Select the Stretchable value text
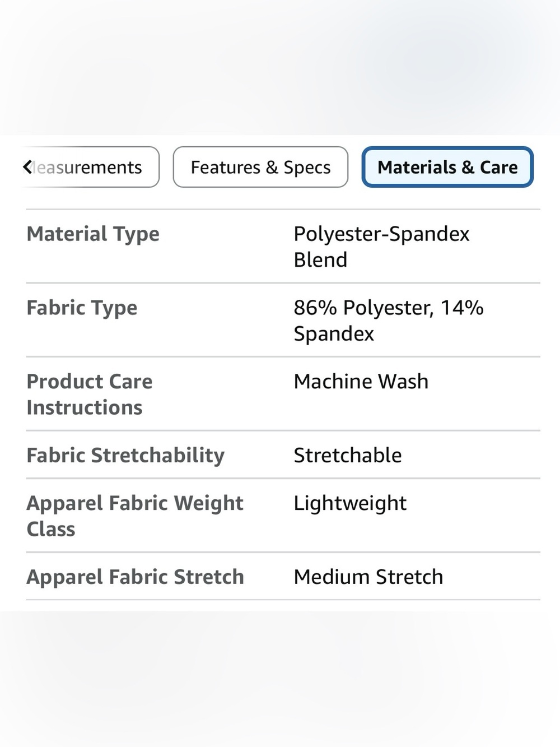 click(x=348, y=456)
